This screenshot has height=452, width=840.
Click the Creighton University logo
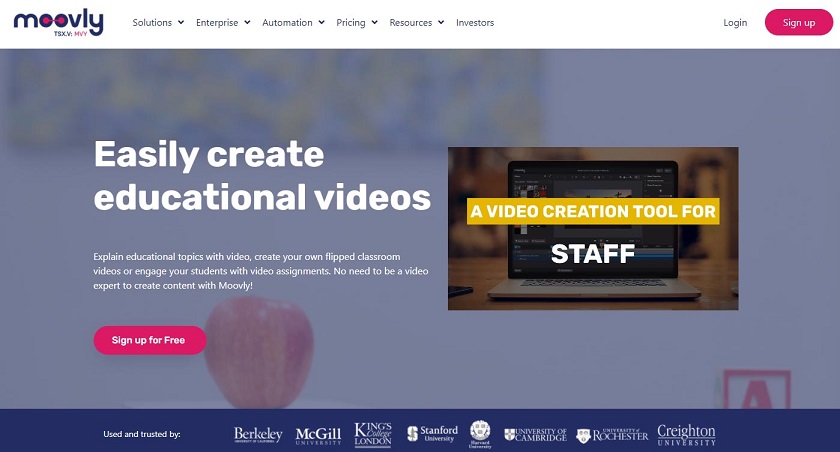(x=686, y=435)
